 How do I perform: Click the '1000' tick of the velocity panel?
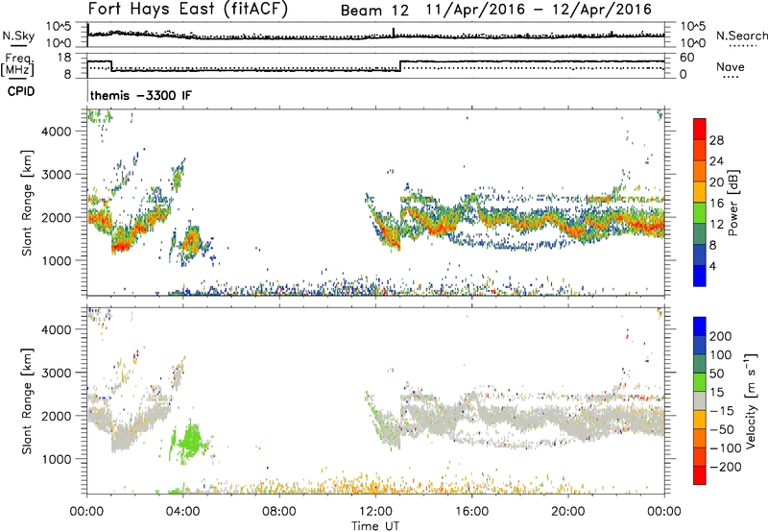click(x=57, y=459)
